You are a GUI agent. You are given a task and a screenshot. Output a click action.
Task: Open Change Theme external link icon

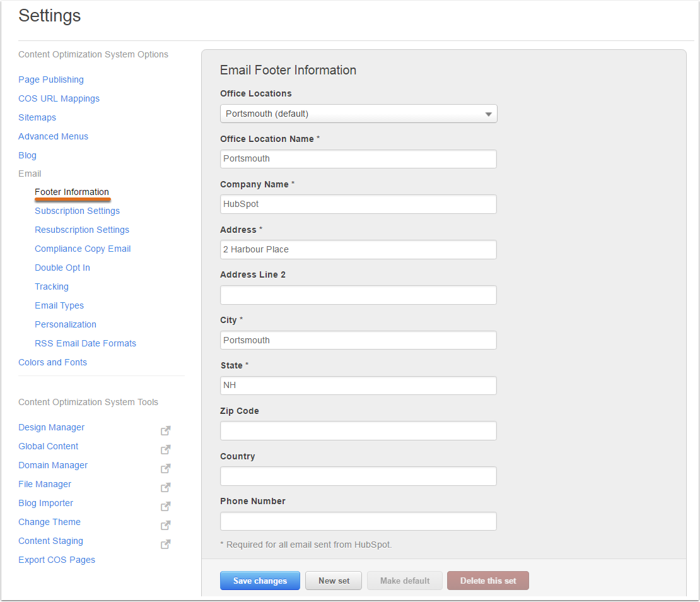165,525
